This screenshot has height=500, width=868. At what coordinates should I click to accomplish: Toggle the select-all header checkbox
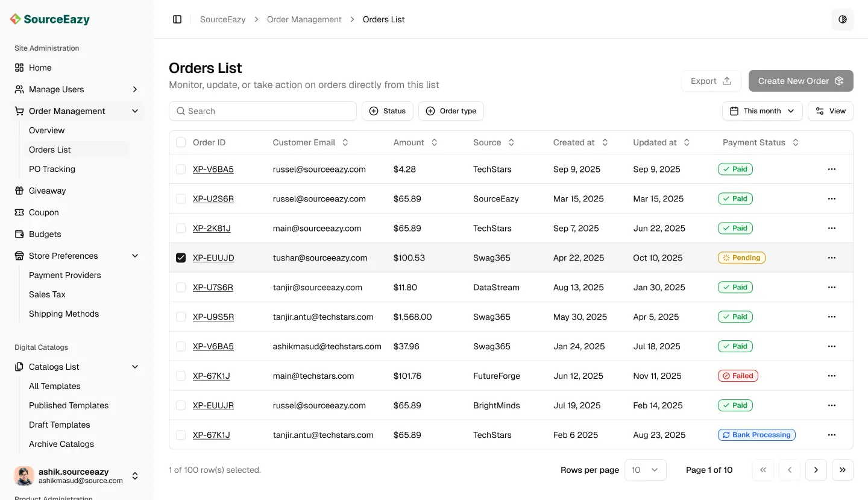point(181,142)
